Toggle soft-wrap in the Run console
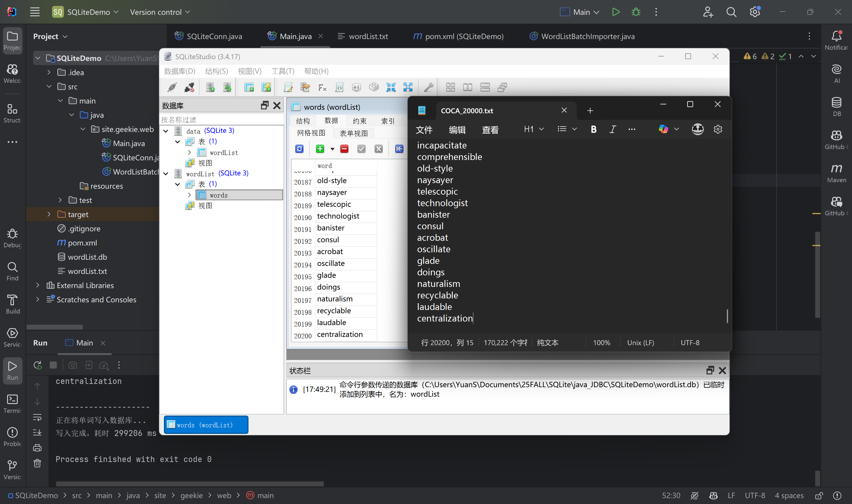852x504 pixels. [37, 417]
